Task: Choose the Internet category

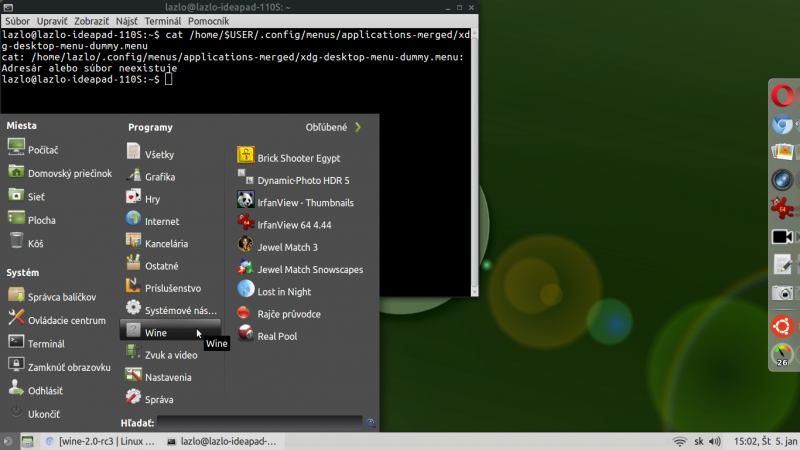Action: tap(170, 221)
